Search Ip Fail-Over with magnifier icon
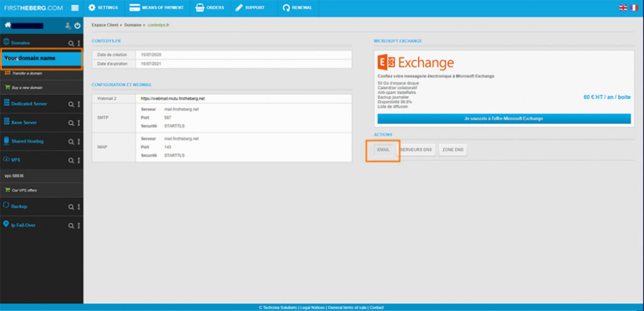This screenshot has width=644, height=311. (71, 226)
